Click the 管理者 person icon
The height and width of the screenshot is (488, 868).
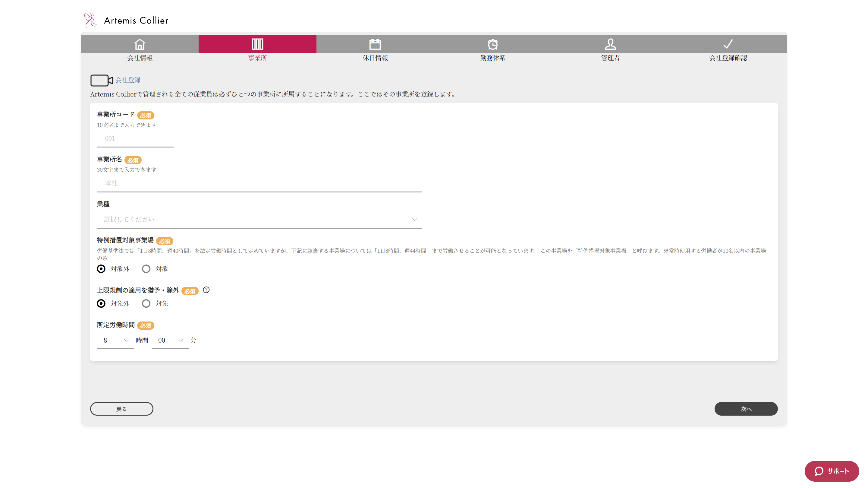[x=610, y=44]
